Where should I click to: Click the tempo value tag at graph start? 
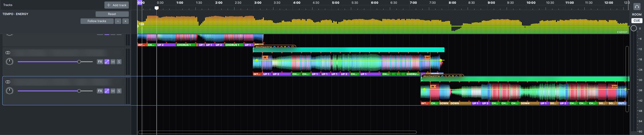click(141, 24)
